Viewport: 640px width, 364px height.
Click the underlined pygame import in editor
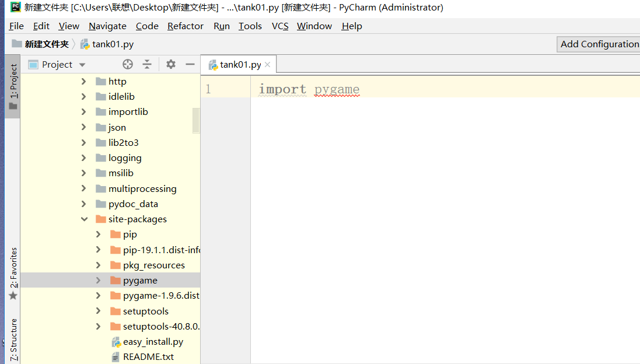point(337,89)
